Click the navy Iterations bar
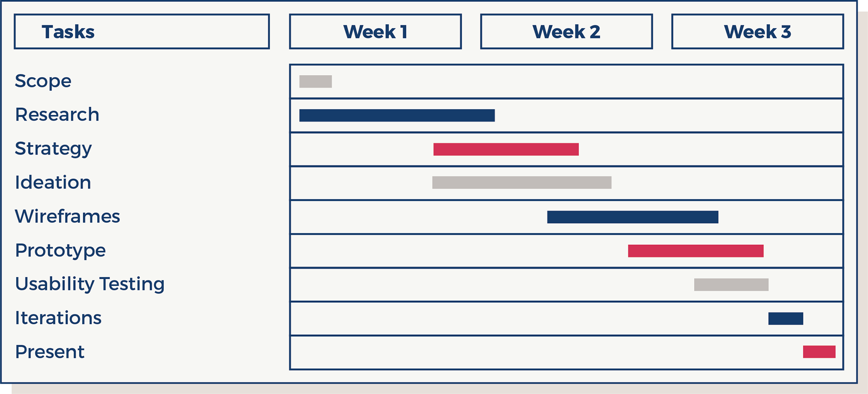 click(786, 319)
